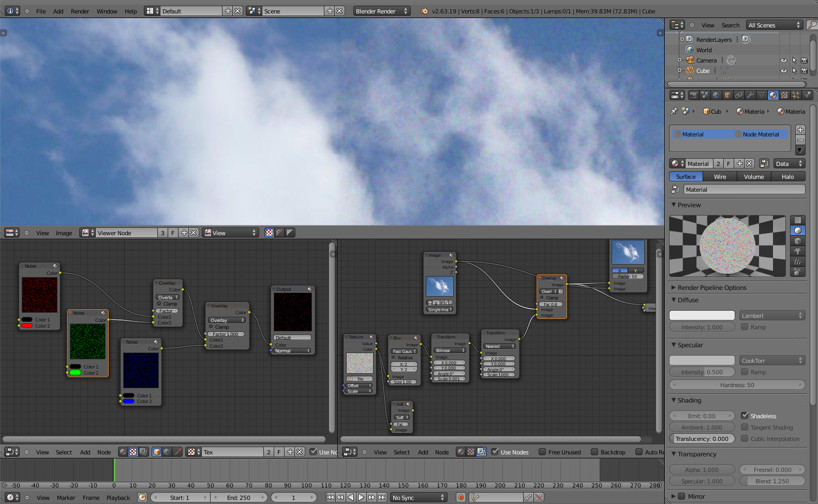Disable the Shadeless checkbox
Image resolution: width=818 pixels, height=504 pixels.
point(745,416)
